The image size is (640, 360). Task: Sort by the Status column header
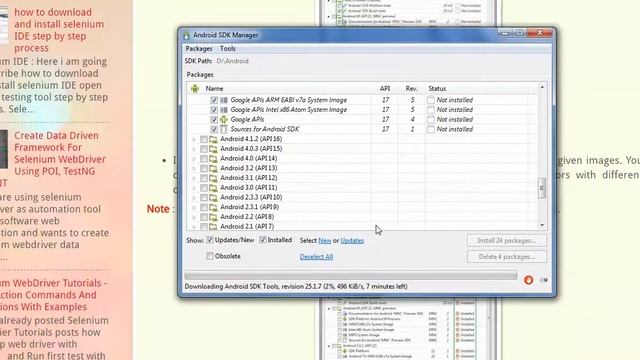coord(437,89)
